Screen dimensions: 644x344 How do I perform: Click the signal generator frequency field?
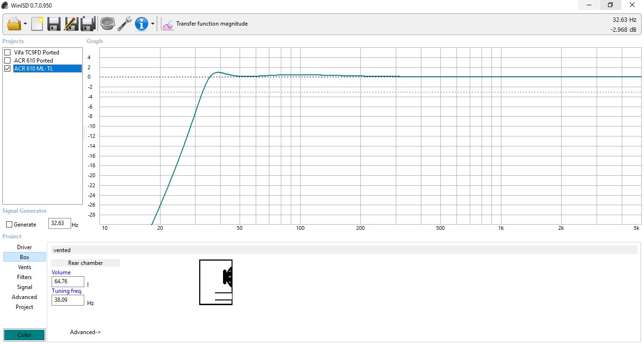pyautogui.click(x=60, y=223)
